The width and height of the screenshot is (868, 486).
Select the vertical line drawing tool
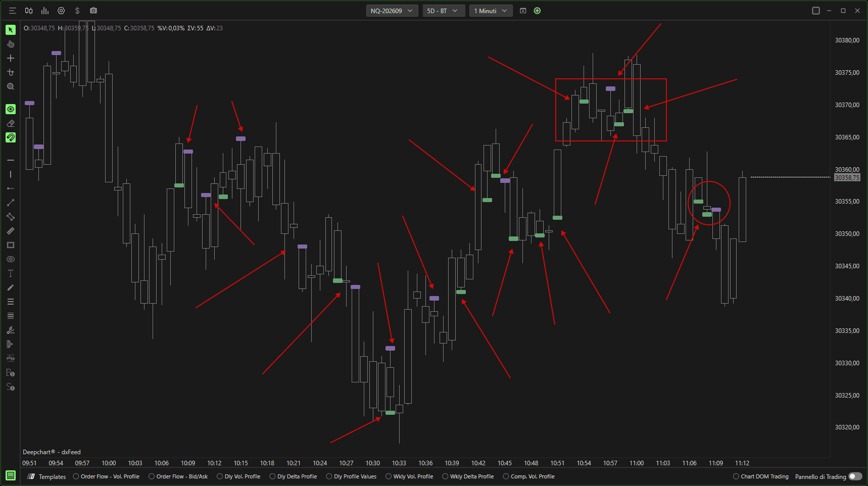11,174
